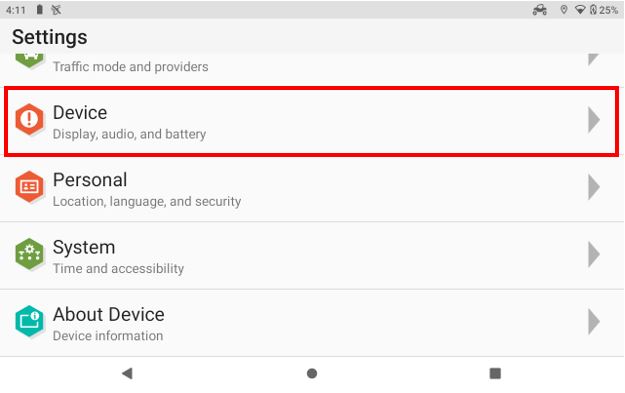Open recent apps with square button
Screen dimensions: 625x393
pyautogui.click(x=495, y=373)
